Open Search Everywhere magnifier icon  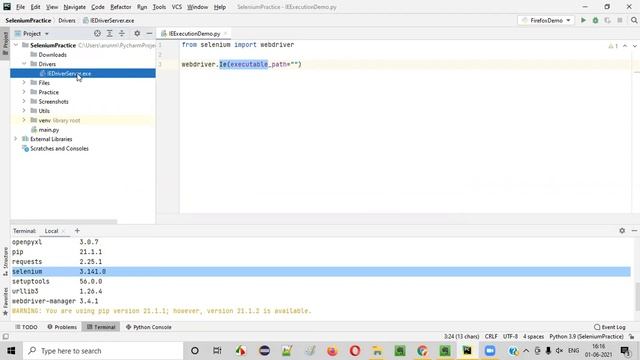coord(634,20)
